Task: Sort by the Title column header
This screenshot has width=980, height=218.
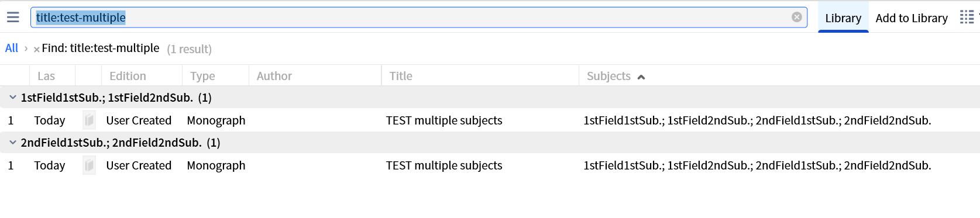Action: tap(401, 76)
